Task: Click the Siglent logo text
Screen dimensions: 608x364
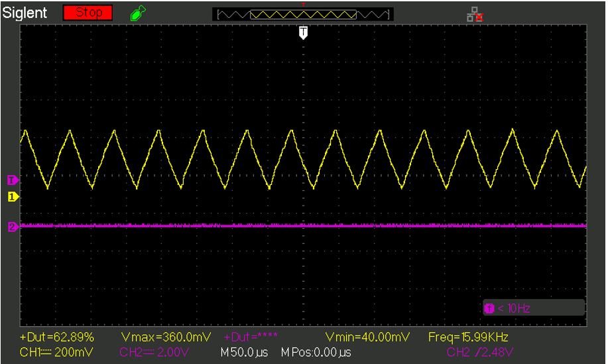Action: coord(25,13)
